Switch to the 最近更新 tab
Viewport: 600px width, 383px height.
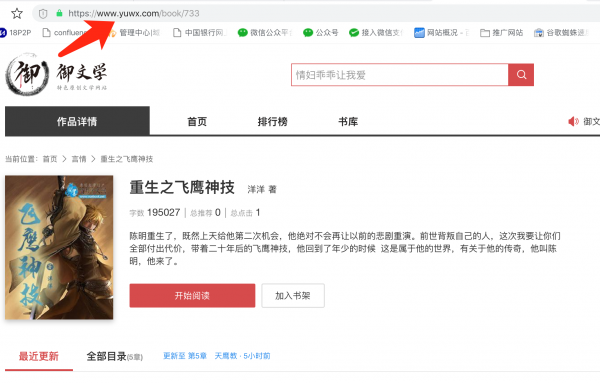39,357
